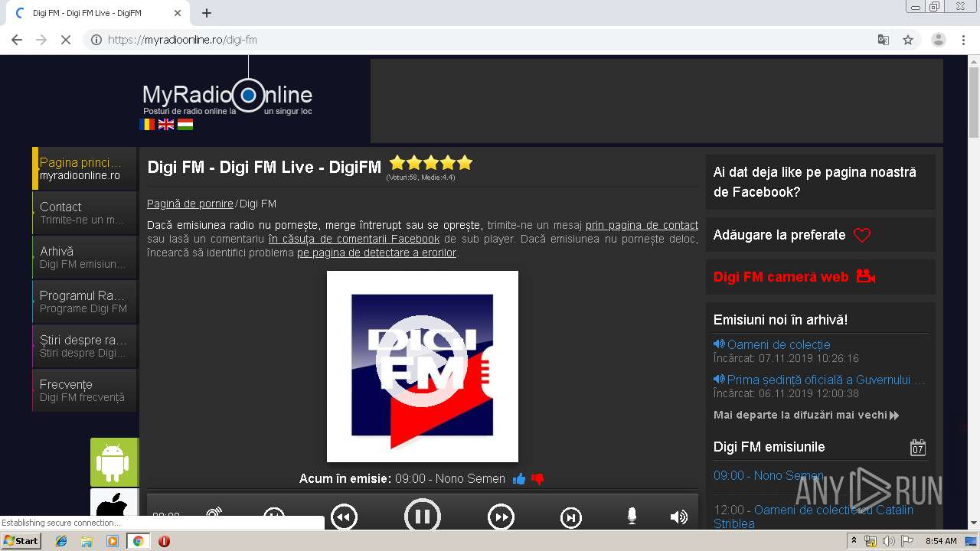The width and height of the screenshot is (980, 551).
Task: Click the 8:54 AM taskbar clock
Action: tap(941, 541)
